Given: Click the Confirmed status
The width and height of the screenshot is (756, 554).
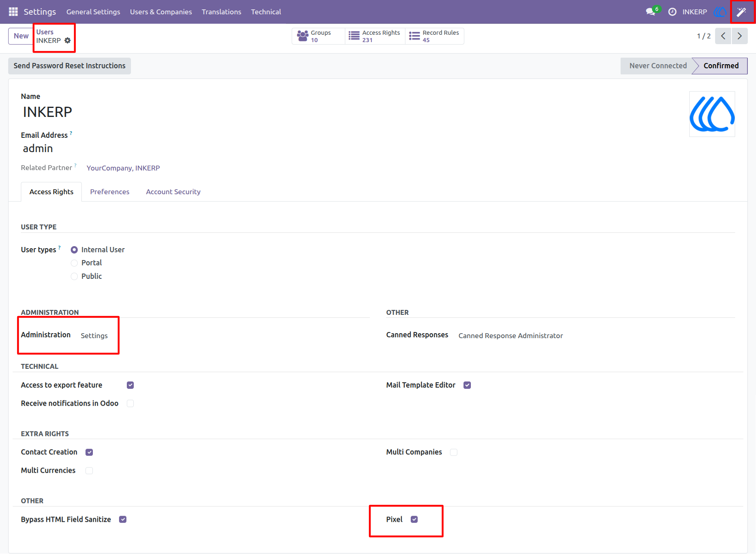Looking at the screenshot, I should tap(721, 66).
